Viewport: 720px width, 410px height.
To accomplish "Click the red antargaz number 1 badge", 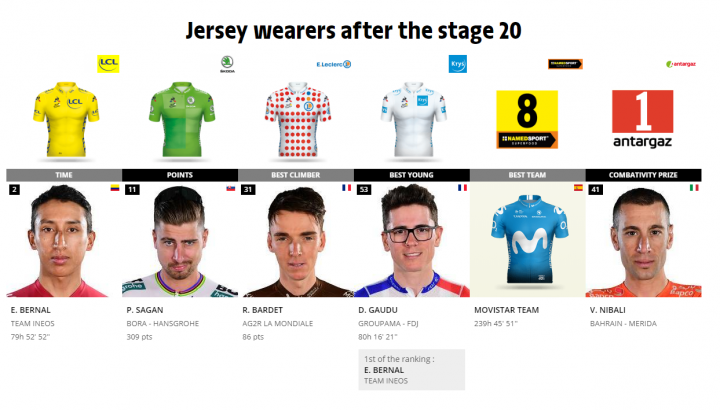I will [642, 119].
